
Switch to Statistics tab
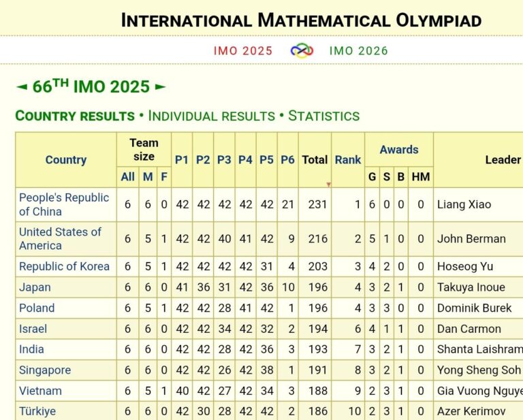point(323,116)
